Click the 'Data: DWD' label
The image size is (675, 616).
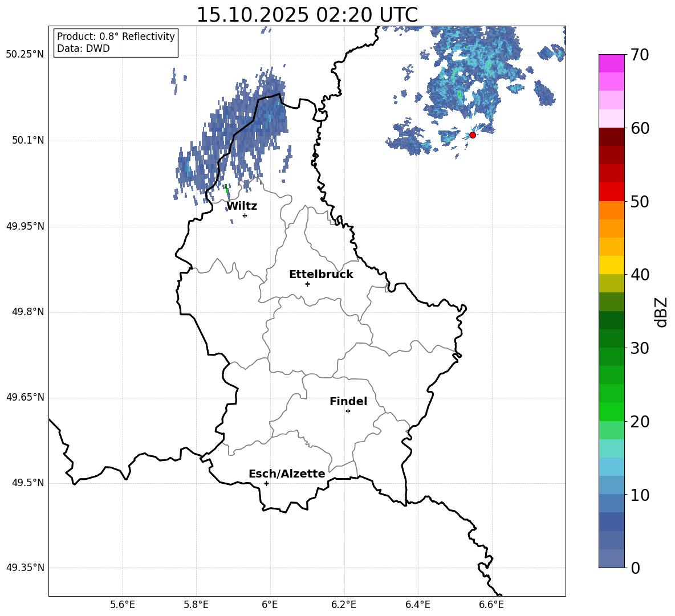(x=83, y=48)
